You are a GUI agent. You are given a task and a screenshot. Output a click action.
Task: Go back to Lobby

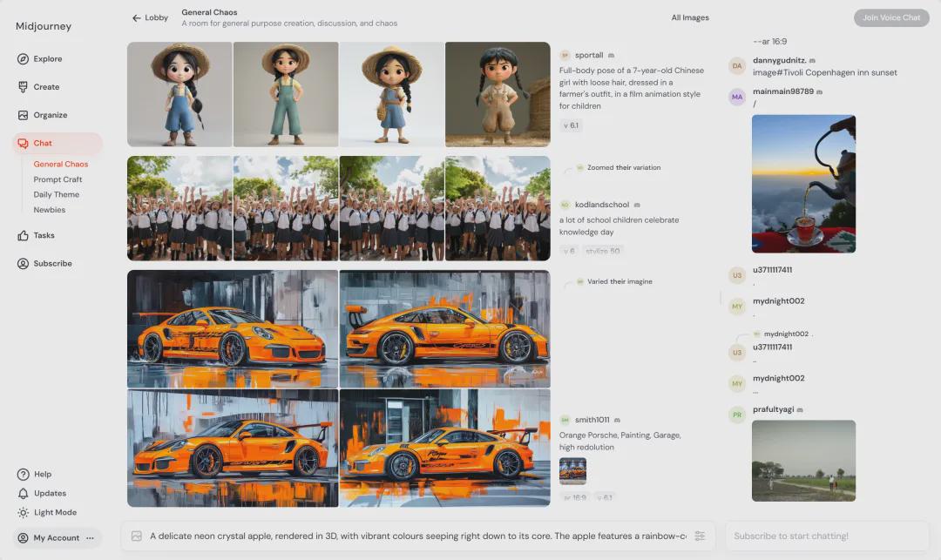point(150,17)
